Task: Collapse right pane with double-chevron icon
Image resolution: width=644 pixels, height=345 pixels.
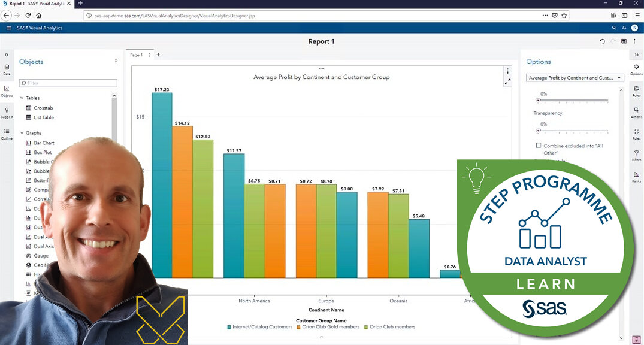Action: pyautogui.click(x=636, y=55)
